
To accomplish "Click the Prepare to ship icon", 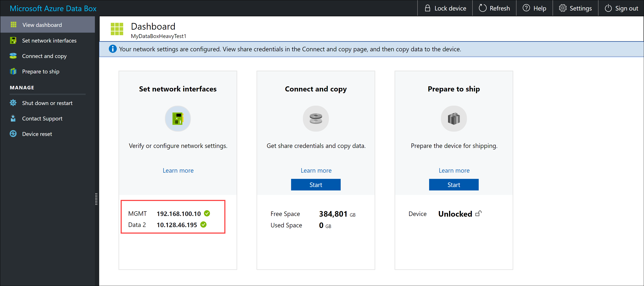I will 454,118.
